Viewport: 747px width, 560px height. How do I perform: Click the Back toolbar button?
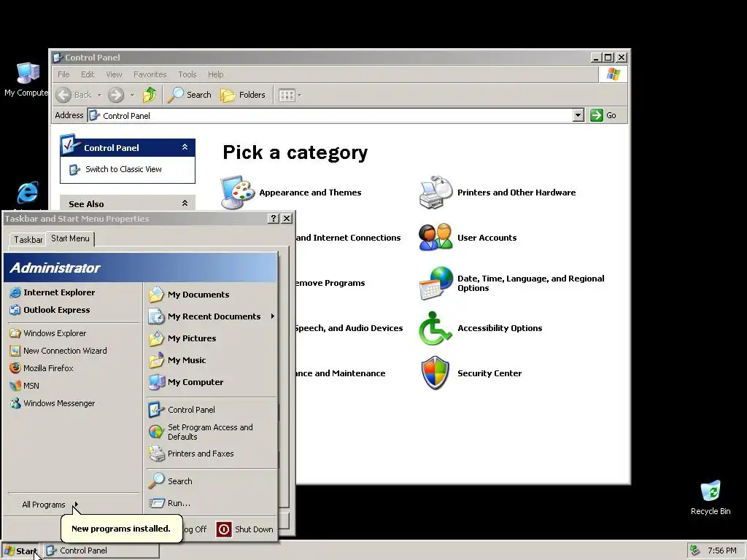(x=74, y=95)
